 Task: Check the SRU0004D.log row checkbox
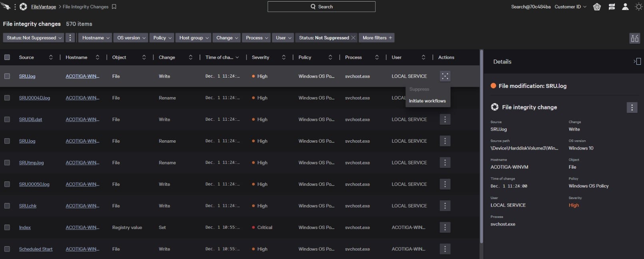7,98
